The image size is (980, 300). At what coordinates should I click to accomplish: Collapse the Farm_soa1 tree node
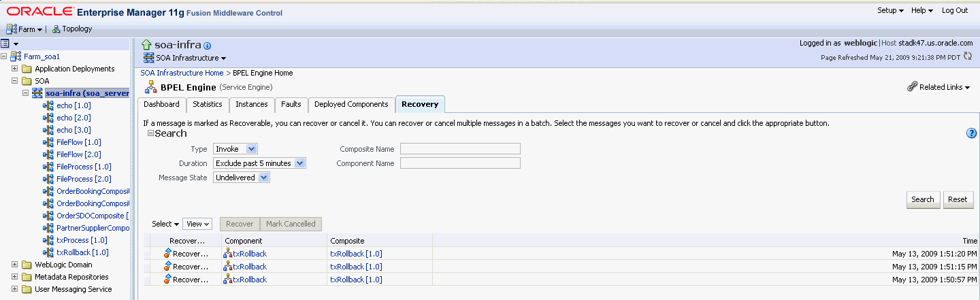click(x=5, y=56)
